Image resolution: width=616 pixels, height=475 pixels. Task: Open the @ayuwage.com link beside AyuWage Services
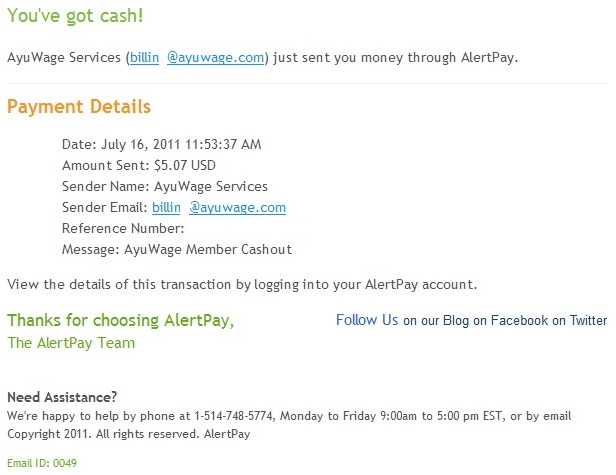(215, 58)
